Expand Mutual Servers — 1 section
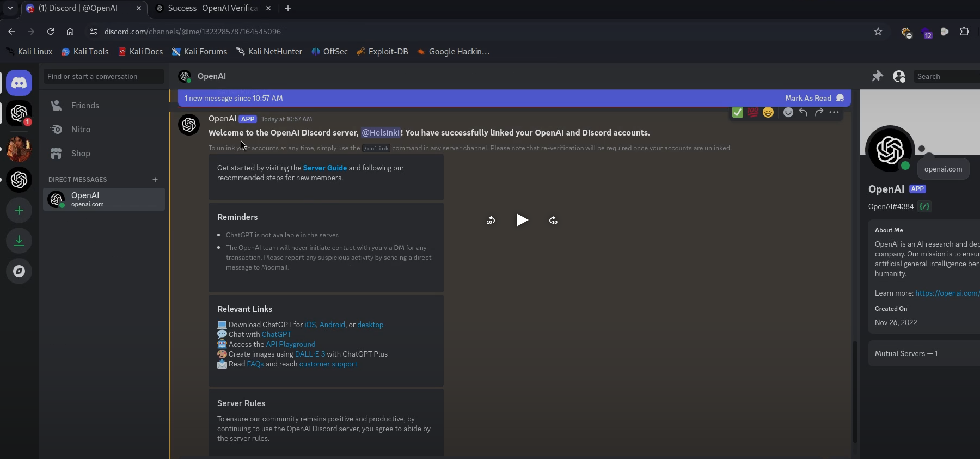 tap(924, 353)
